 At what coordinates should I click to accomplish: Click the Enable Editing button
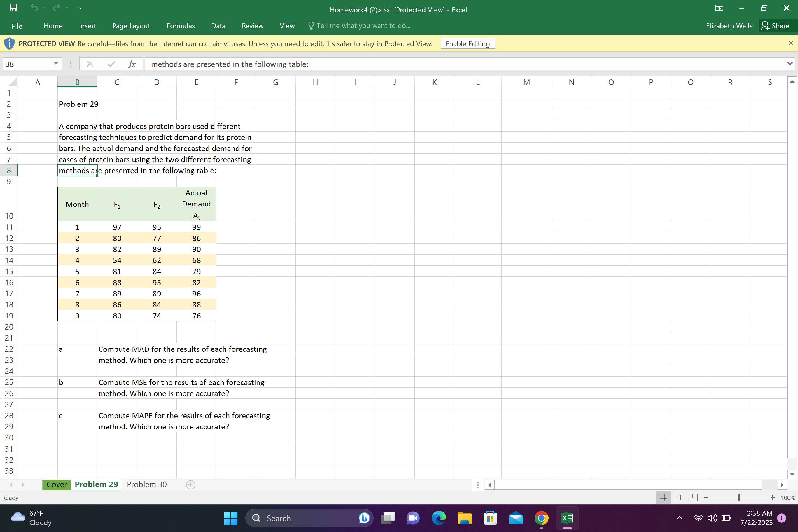468,43
